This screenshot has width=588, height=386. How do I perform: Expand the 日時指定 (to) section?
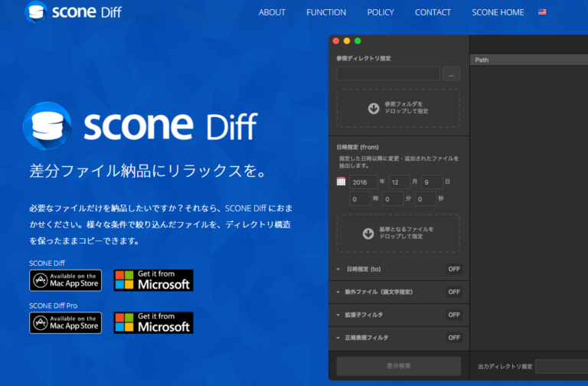[x=339, y=269]
